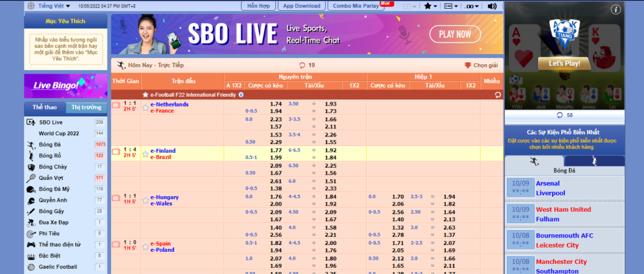Show info for e-Football F22 International Friendly
Viewport: 644px width, 274px height.
(241, 95)
